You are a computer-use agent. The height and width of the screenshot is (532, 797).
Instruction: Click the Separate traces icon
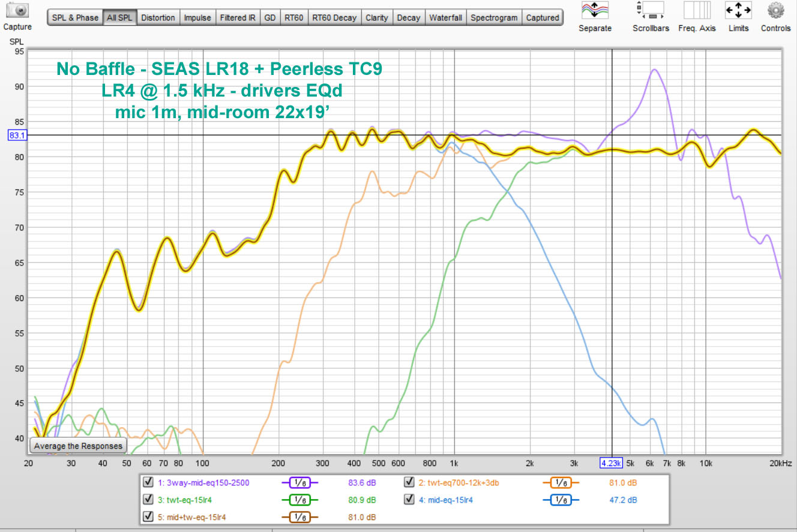595,10
